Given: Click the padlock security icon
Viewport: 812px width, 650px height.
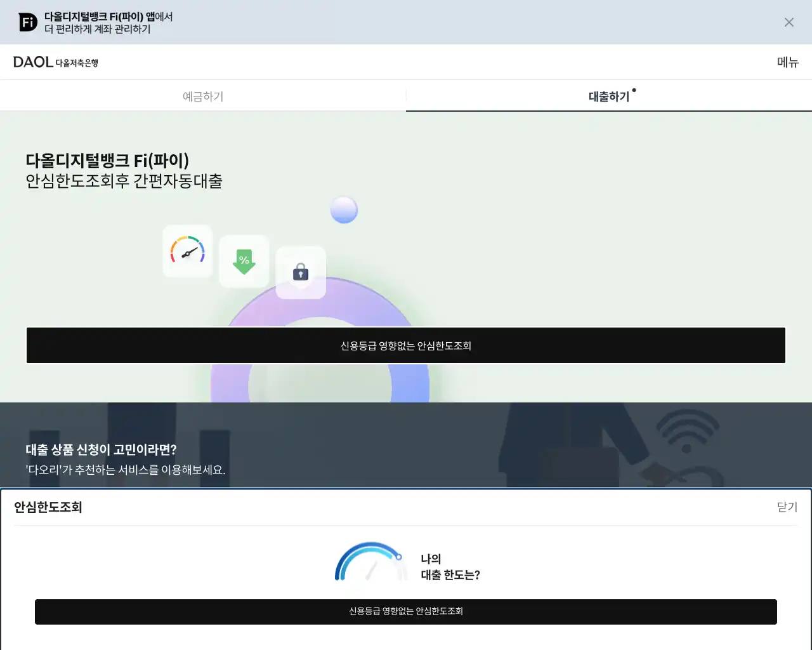Looking at the screenshot, I should (x=301, y=272).
